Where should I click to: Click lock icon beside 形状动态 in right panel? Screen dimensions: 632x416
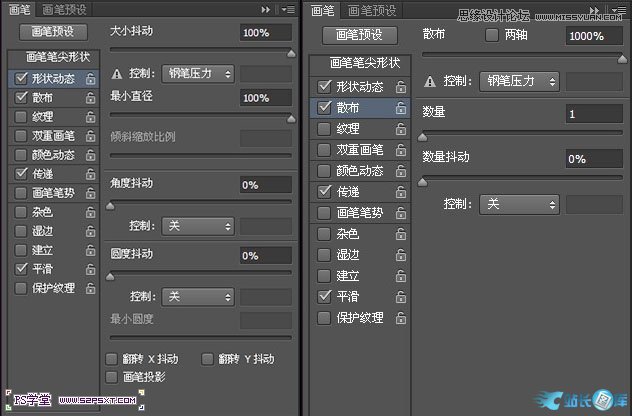[401, 87]
